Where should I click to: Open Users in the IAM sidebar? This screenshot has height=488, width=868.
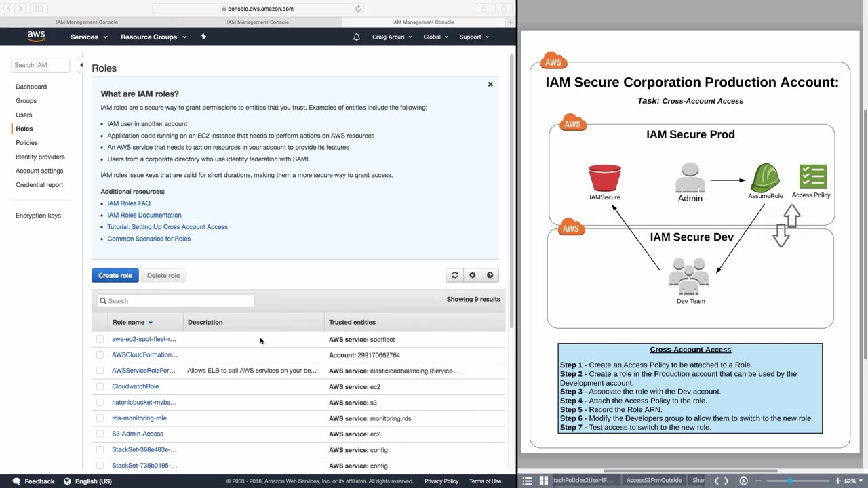24,115
